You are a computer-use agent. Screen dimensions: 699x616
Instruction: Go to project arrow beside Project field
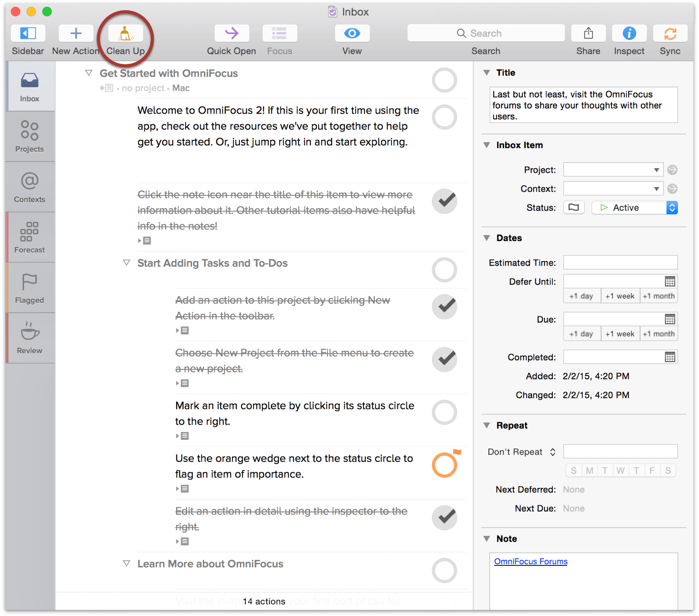672,170
